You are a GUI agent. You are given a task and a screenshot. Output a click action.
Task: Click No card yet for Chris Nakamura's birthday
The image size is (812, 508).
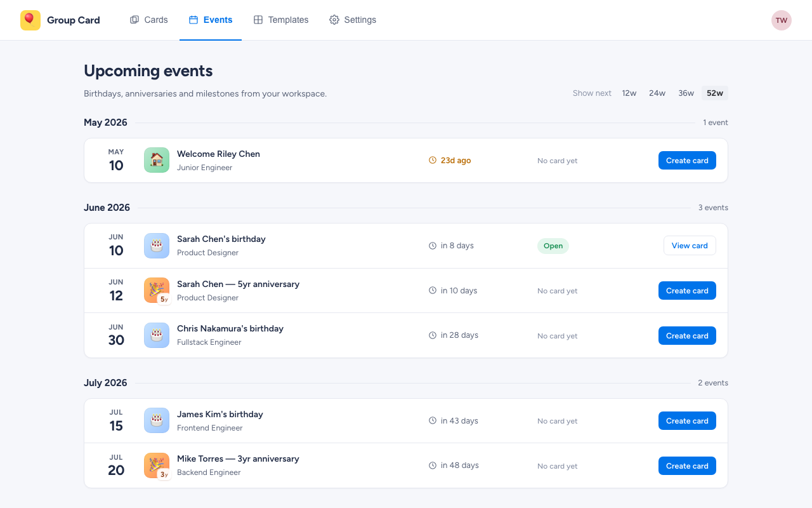tap(558, 336)
